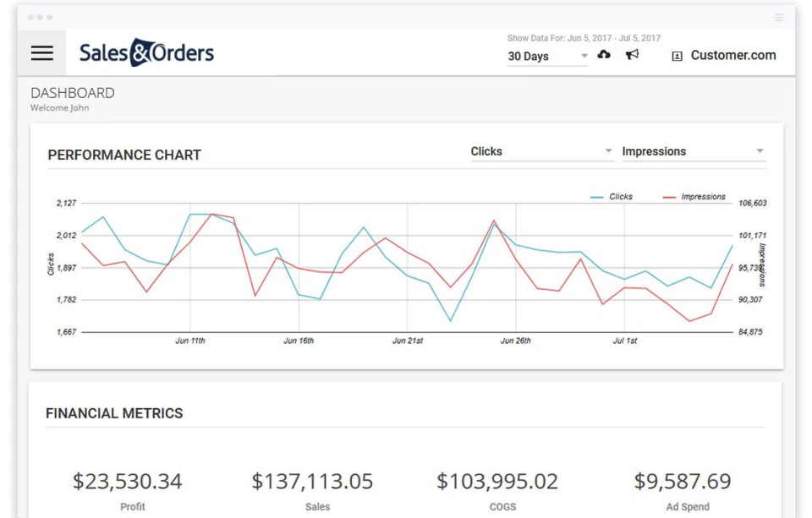Open the navigation hamburger menu
This screenshot has width=812, height=518.
click(41, 53)
